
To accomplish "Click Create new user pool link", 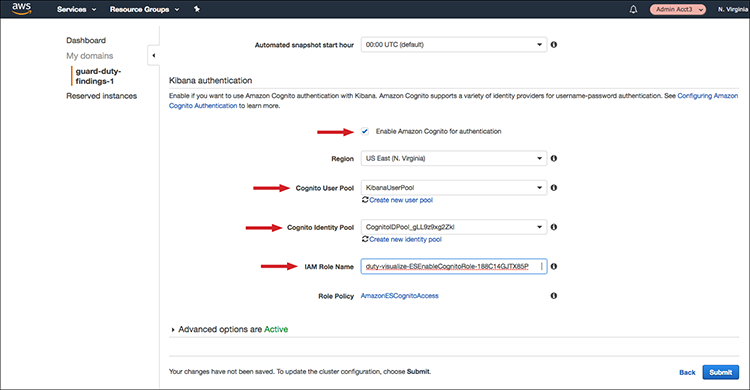I will coord(401,200).
